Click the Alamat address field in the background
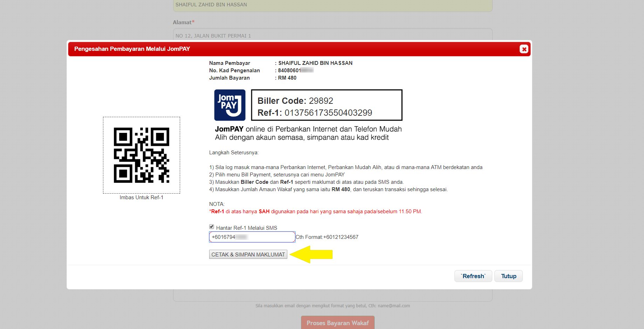The height and width of the screenshot is (329, 644). pos(332,35)
